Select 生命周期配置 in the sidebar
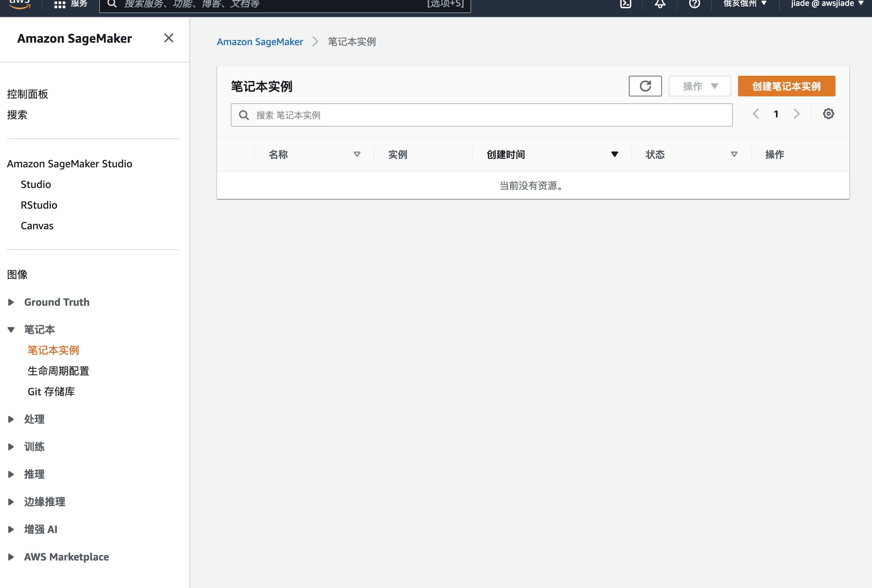 click(58, 370)
